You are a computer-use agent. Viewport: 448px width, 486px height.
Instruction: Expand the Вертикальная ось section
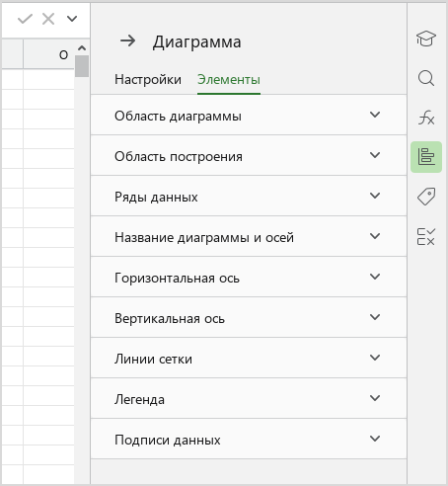(x=249, y=317)
